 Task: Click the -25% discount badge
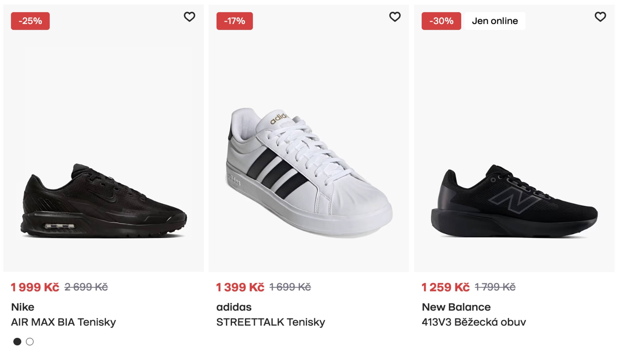(30, 21)
